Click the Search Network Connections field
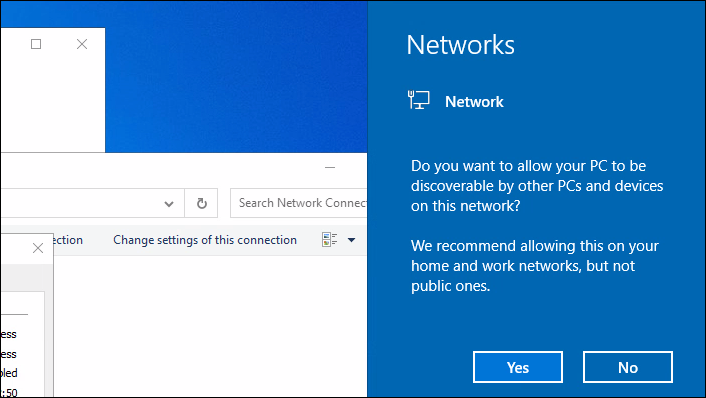706x398 pixels. pos(299,203)
